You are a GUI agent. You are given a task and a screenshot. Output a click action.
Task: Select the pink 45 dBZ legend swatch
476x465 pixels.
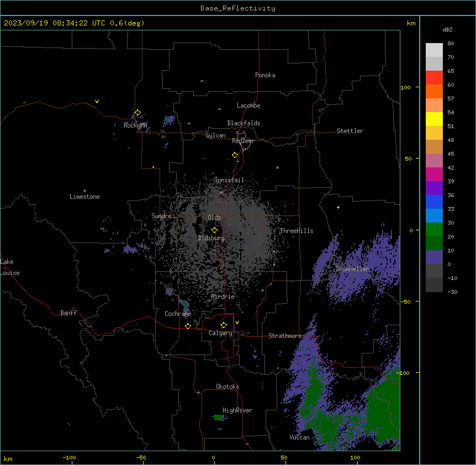[x=434, y=160]
